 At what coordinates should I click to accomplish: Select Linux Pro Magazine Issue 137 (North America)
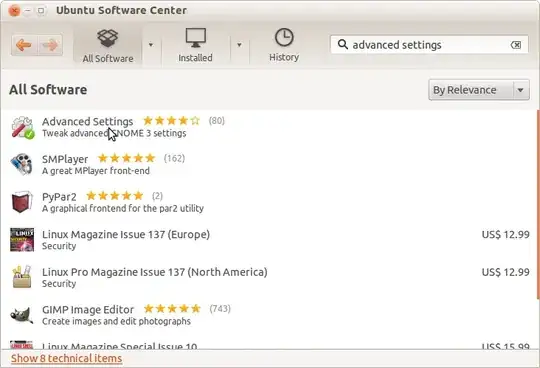[x=155, y=272]
